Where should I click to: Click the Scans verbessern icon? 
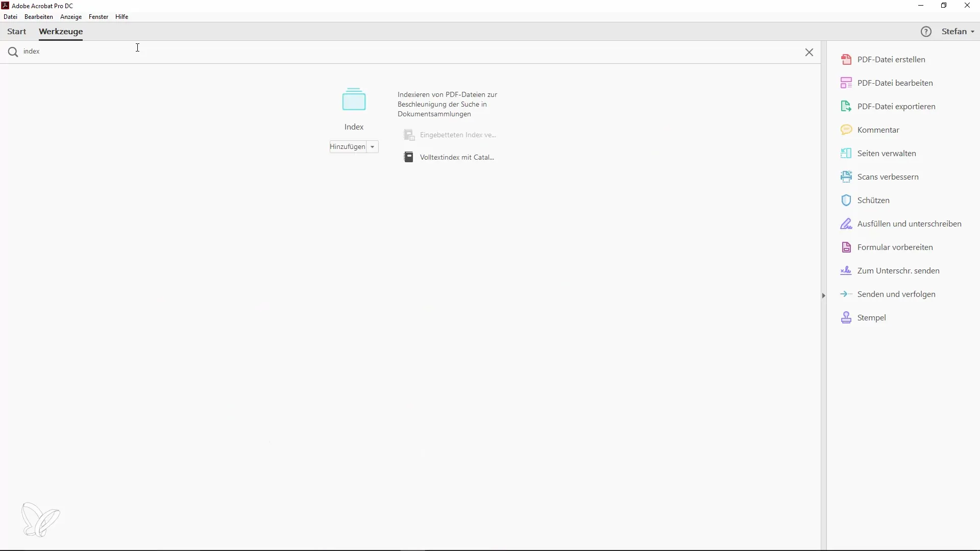(x=847, y=176)
